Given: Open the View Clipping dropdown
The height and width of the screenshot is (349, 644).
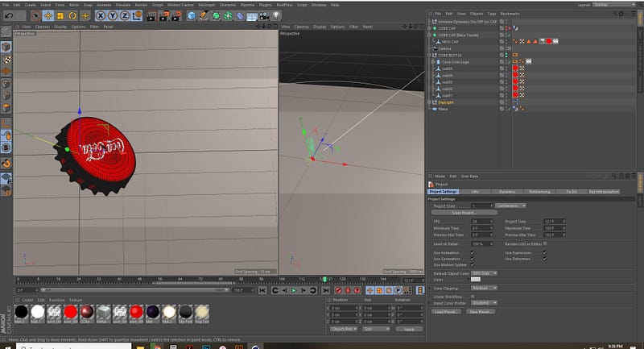Looking at the screenshot, I should tap(484, 289).
